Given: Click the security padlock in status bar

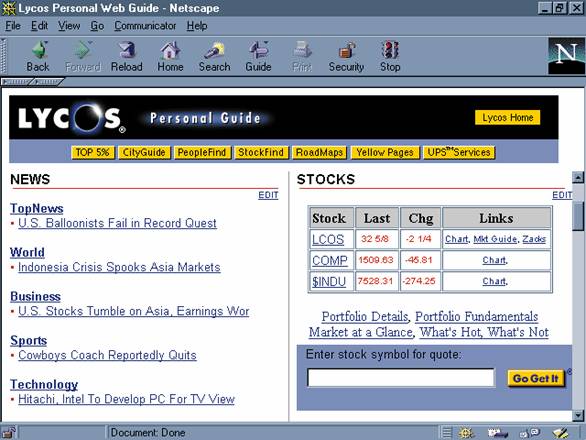Looking at the screenshot, I should [8, 433].
